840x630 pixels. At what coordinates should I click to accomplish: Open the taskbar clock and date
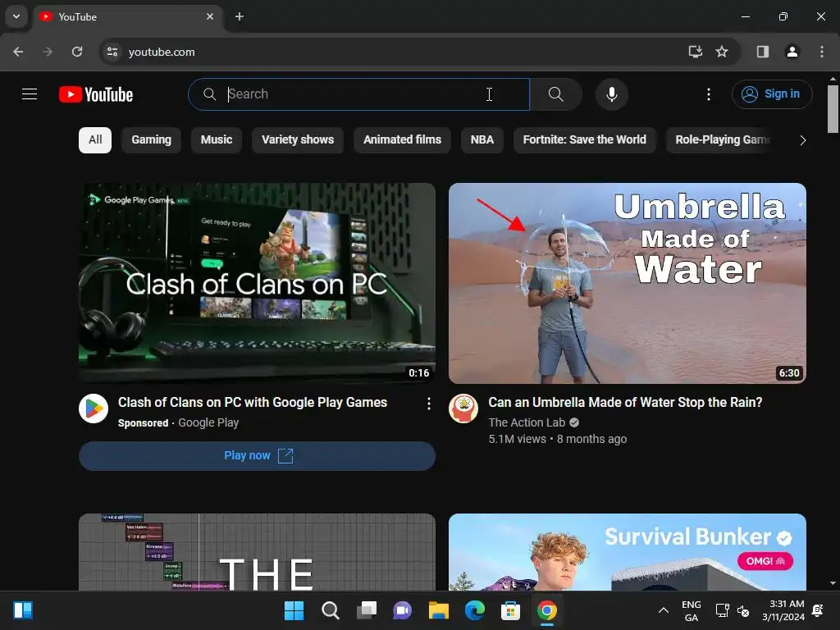click(783, 610)
